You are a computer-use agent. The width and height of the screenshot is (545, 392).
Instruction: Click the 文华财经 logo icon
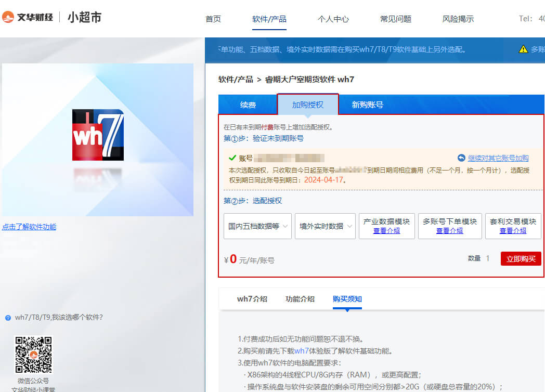coord(8,17)
